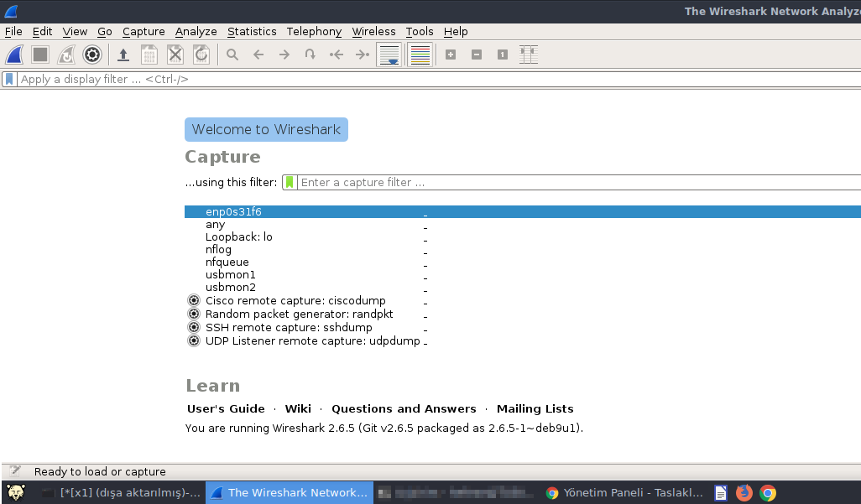Viewport: 861px width, 504px height.
Task: Jump to the first packet icon
Action: coord(336,55)
